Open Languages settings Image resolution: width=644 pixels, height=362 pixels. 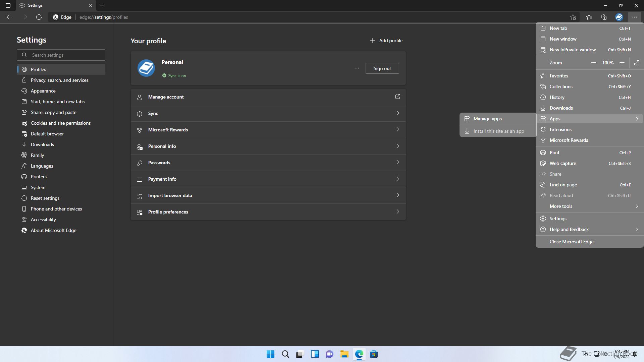click(x=61, y=166)
